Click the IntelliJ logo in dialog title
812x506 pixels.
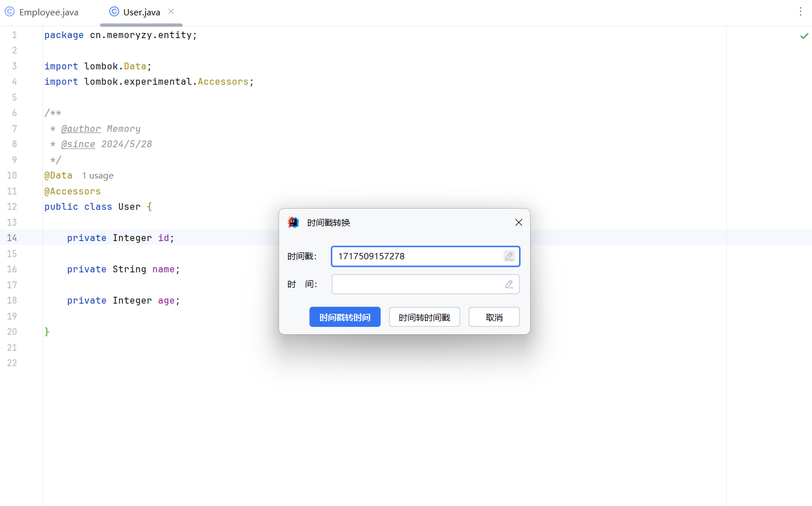[x=293, y=222]
